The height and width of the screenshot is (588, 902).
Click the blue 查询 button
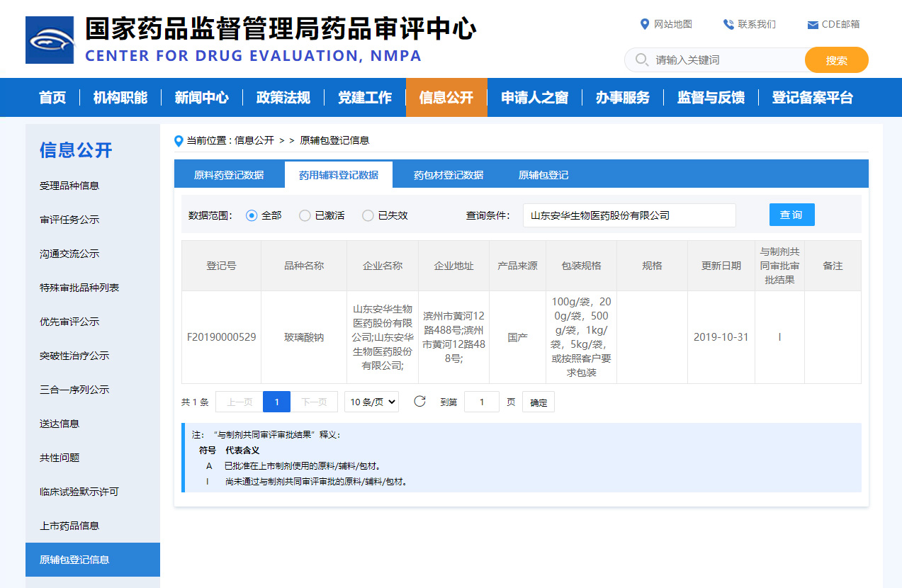792,215
